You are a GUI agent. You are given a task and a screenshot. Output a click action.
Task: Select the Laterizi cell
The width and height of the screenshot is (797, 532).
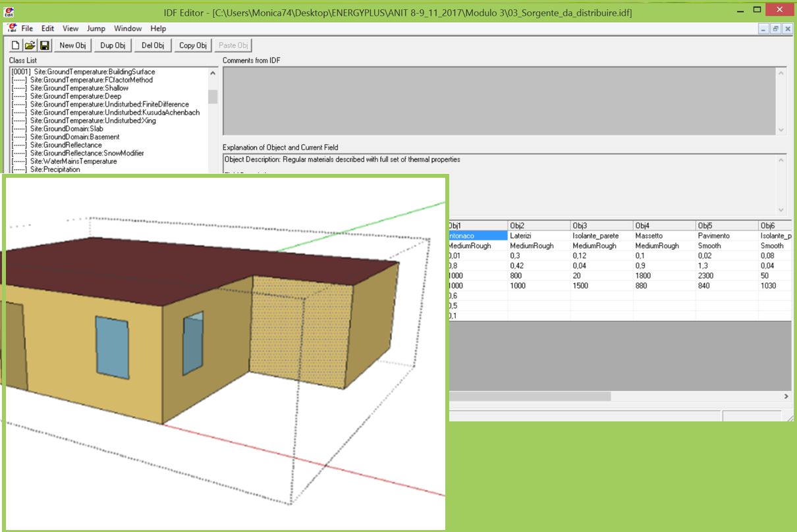[x=539, y=236]
